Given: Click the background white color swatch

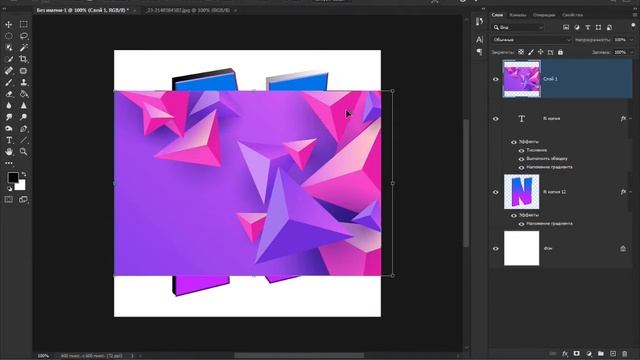Looking at the screenshot, I should (21, 186).
